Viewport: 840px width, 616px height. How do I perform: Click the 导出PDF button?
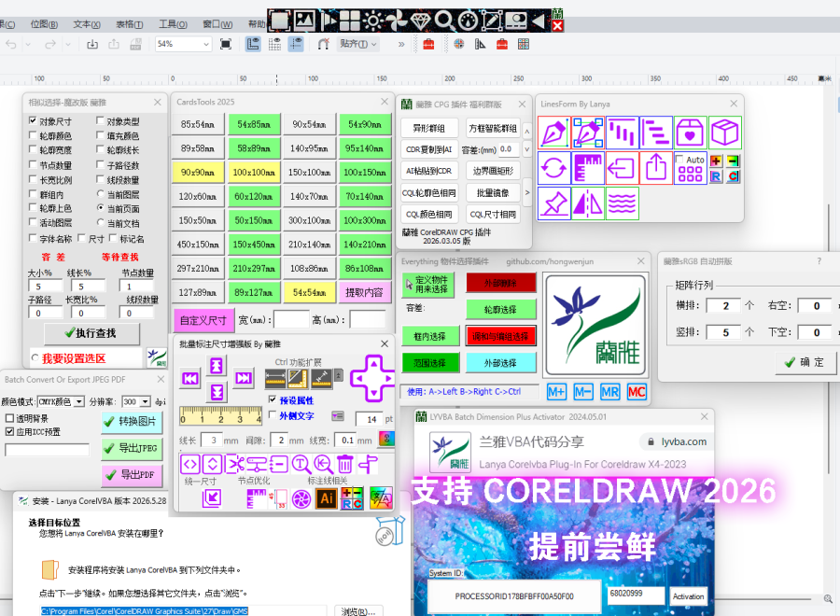[x=132, y=474]
